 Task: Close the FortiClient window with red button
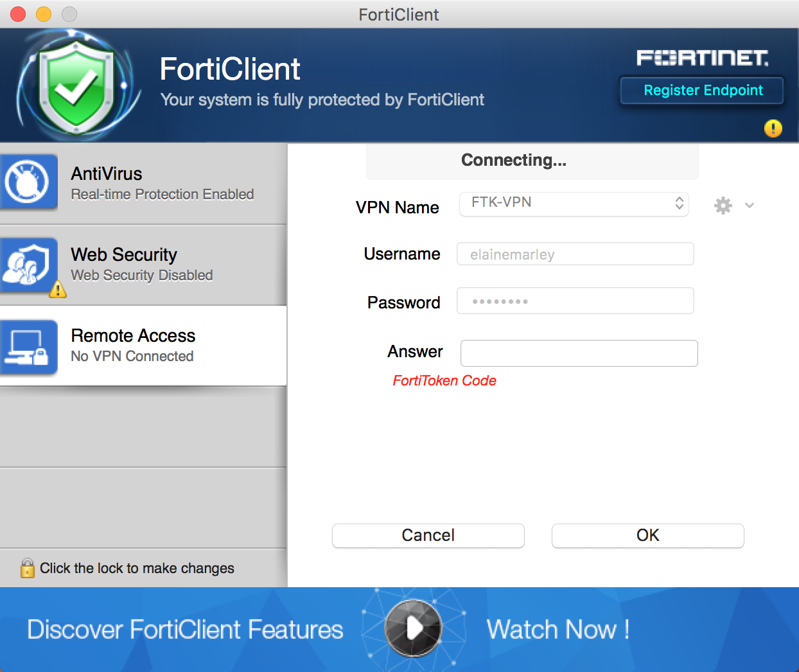tap(18, 13)
